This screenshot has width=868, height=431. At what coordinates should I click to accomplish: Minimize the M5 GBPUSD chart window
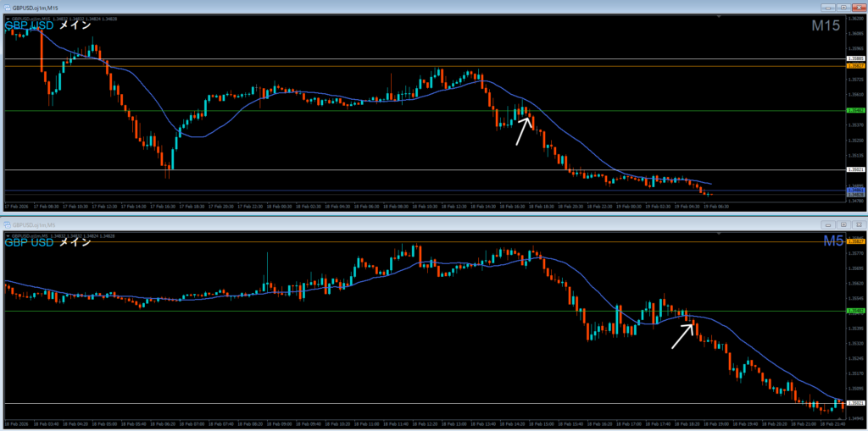pos(830,224)
